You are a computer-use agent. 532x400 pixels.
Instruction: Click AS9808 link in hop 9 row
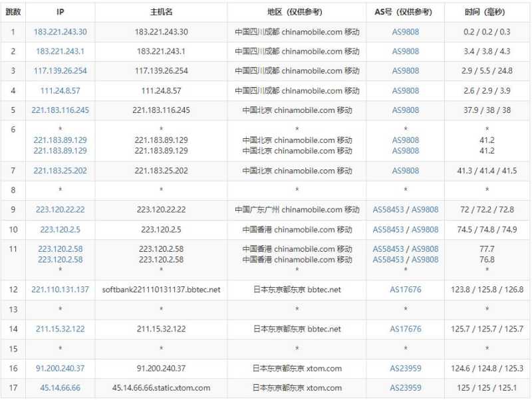click(x=425, y=209)
